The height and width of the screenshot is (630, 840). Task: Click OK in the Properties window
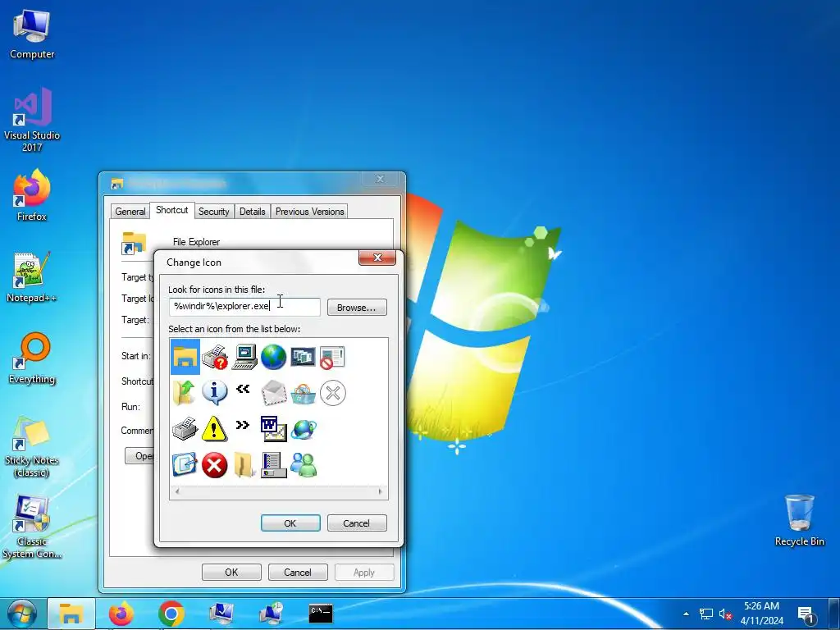pyautogui.click(x=231, y=572)
